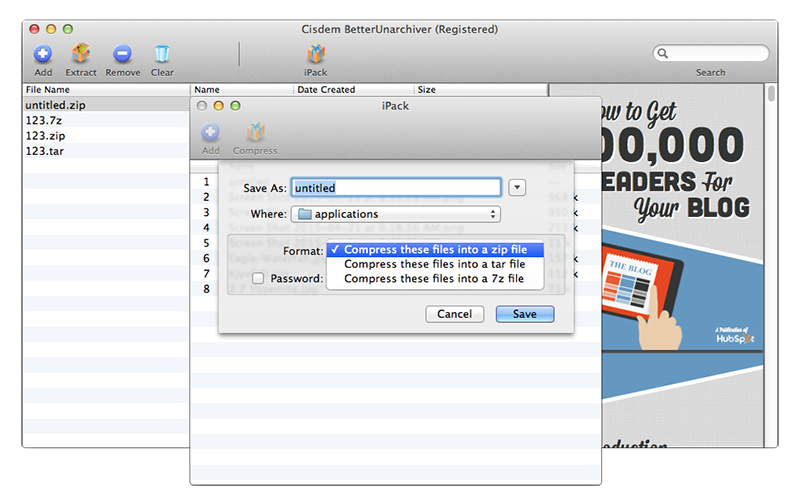This screenshot has width=800, height=500.
Task: Close the iPack window
Action: click(202, 106)
